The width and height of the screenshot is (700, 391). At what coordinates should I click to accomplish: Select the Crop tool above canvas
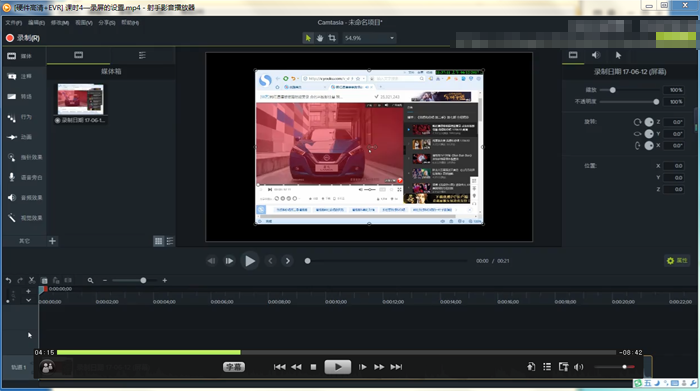332,38
